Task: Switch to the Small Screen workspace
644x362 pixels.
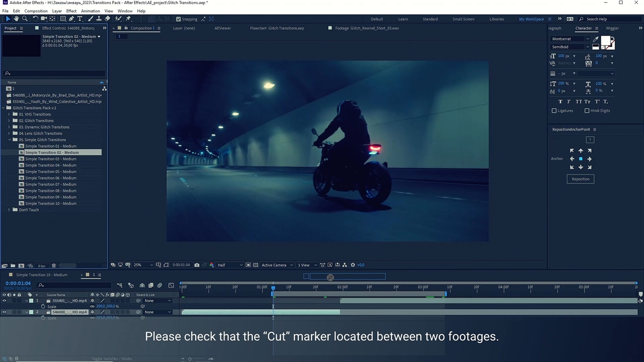Action: click(x=463, y=19)
